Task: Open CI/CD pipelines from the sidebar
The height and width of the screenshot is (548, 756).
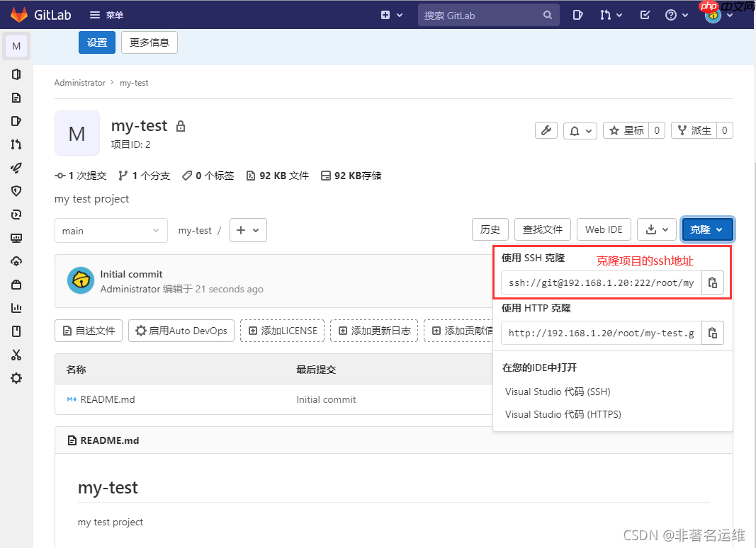Action: 16,168
